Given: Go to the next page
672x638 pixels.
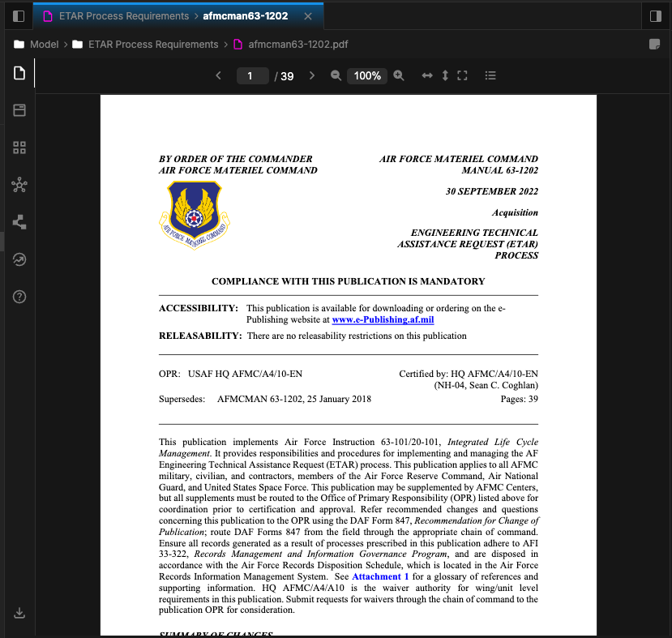Looking at the screenshot, I should point(312,75).
